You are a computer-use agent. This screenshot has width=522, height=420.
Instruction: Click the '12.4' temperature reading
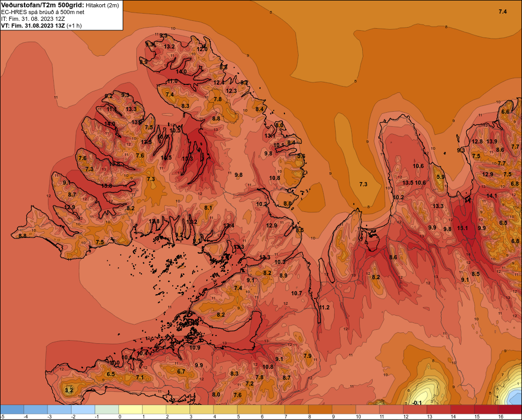[219, 82]
